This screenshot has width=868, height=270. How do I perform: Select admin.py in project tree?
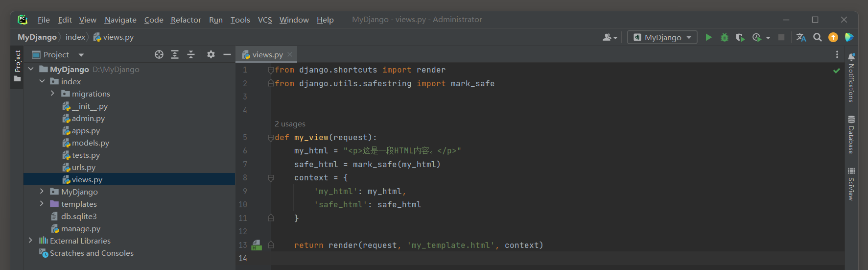pos(88,118)
